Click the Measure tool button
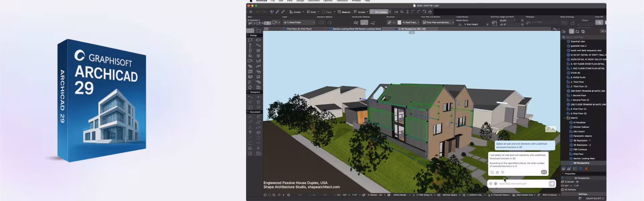Image resolution: width=644 pixels, height=201 pixels. (344, 12)
